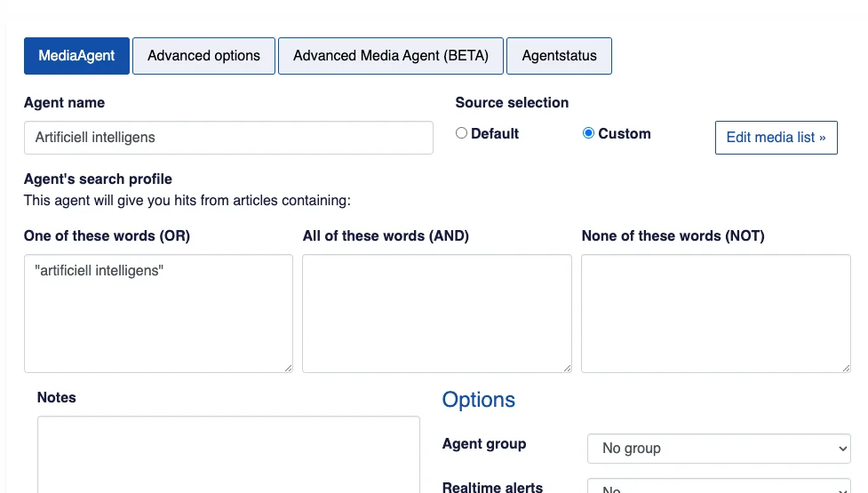
Task: Click the Agent name text field
Action: click(228, 138)
